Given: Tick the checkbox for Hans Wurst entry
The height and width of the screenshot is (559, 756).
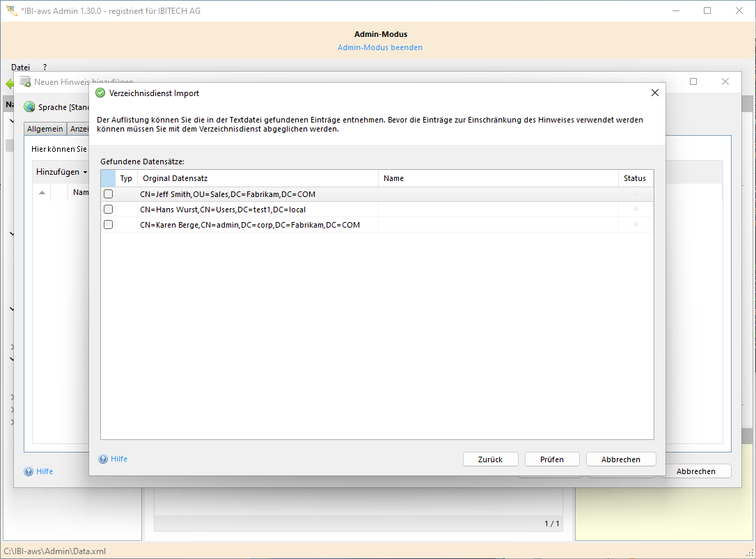Looking at the screenshot, I should pos(108,210).
